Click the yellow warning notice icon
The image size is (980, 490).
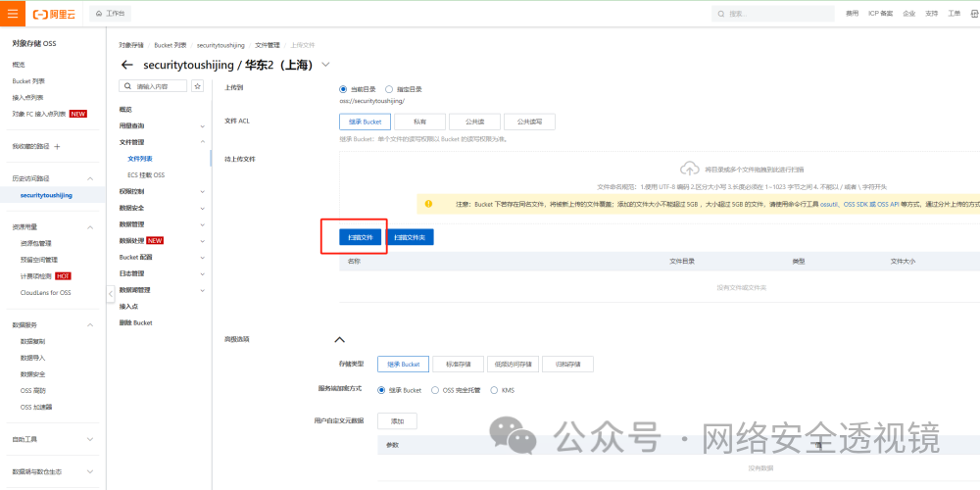coord(428,204)
